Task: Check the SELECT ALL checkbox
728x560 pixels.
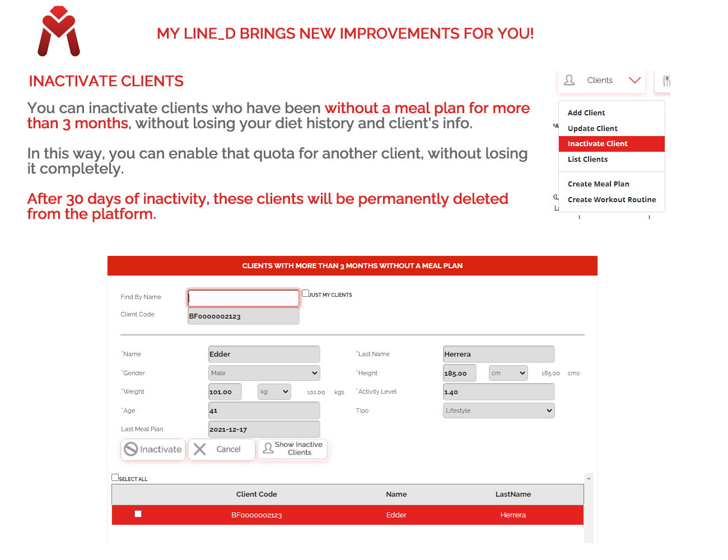Action: pos(115,477)
